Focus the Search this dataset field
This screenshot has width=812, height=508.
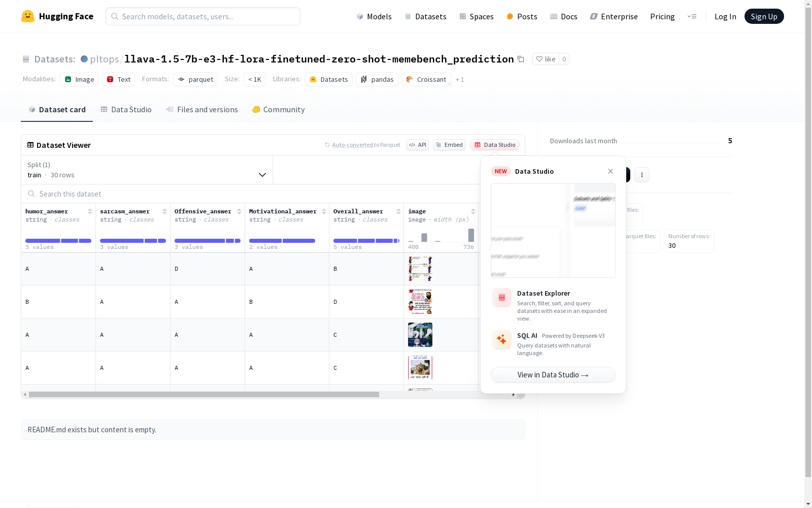click(251, 194)
